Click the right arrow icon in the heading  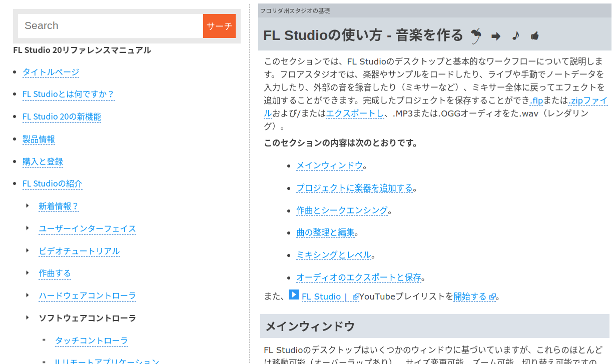[x=496, y=36]
